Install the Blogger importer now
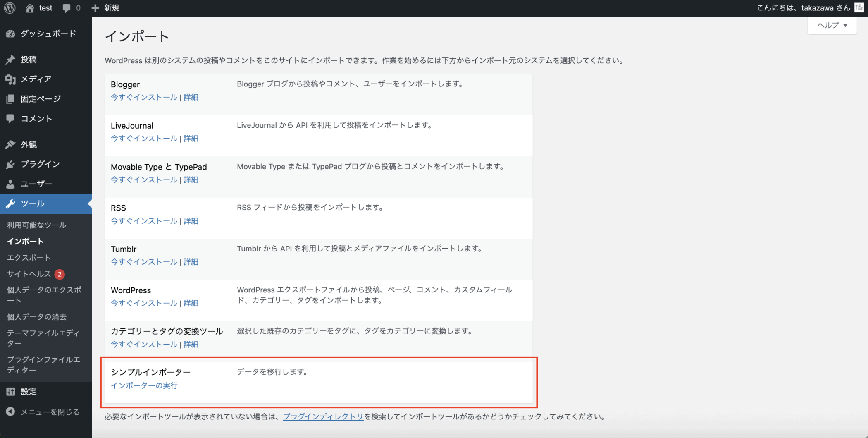 click(144, 97)
